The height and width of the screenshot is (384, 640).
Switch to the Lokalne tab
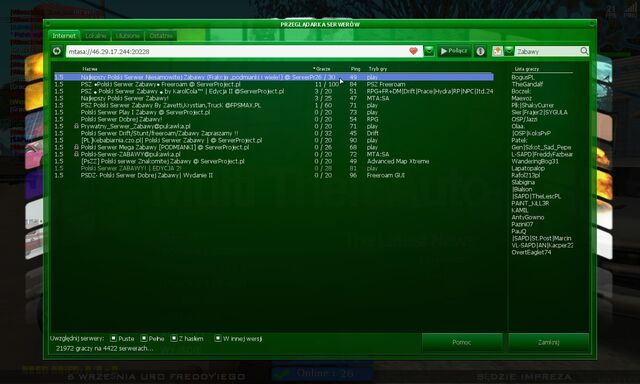(x=96, y=36)
